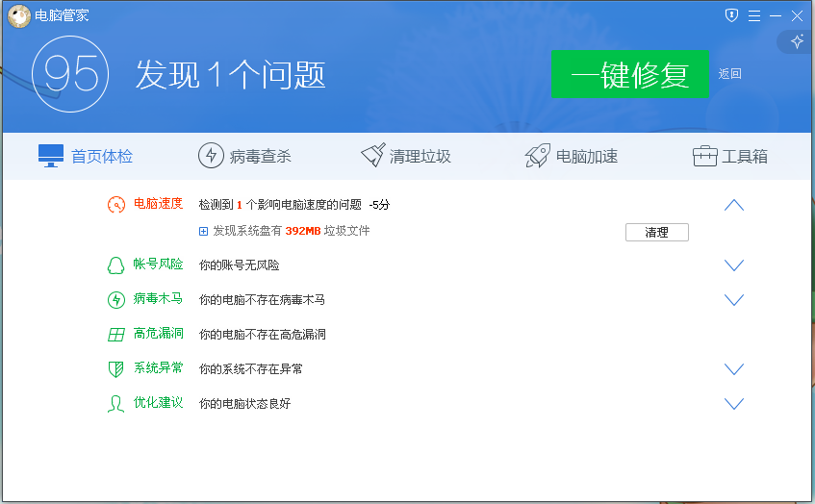The image size is (815, 504).
Task: Click the 帐号风险 penguin icon
Action: coord(115,265)
